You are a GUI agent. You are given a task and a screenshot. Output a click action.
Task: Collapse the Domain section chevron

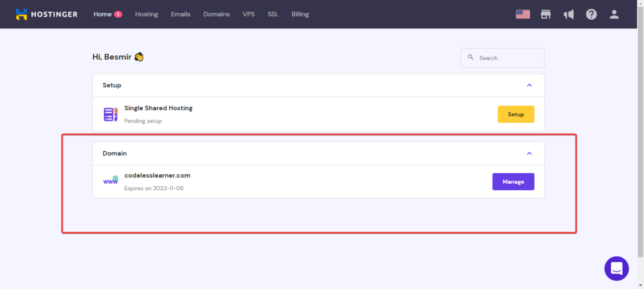point(530,154)
